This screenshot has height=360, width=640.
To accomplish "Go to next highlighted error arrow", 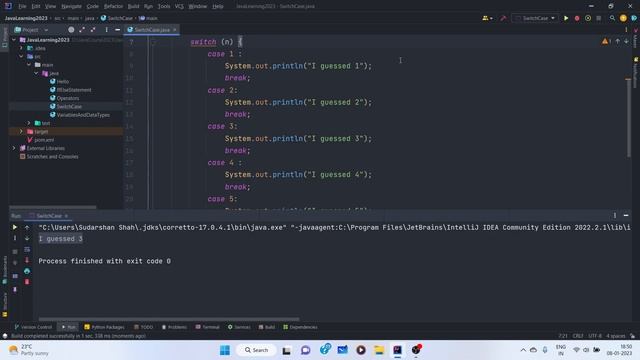I will (626, 41).
